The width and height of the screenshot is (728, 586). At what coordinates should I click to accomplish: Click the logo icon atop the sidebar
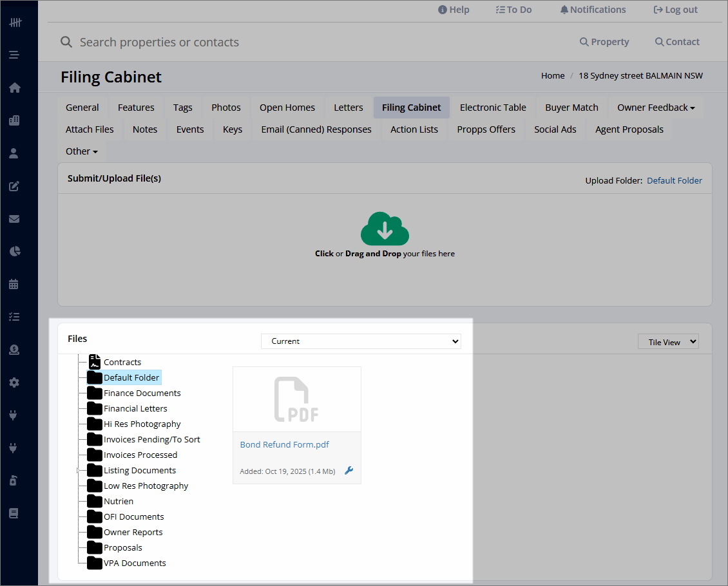coord(15,23)
